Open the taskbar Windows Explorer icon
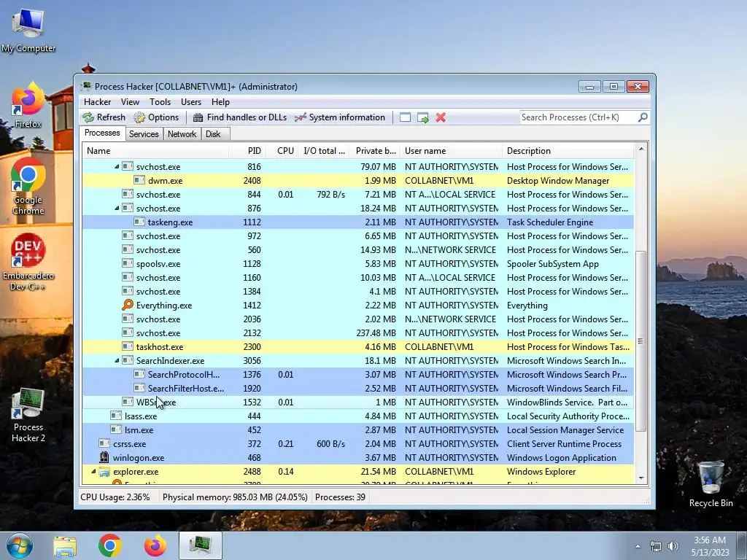Image resolution: width=747 pixels, height=560 pixels. coord(65,545)
